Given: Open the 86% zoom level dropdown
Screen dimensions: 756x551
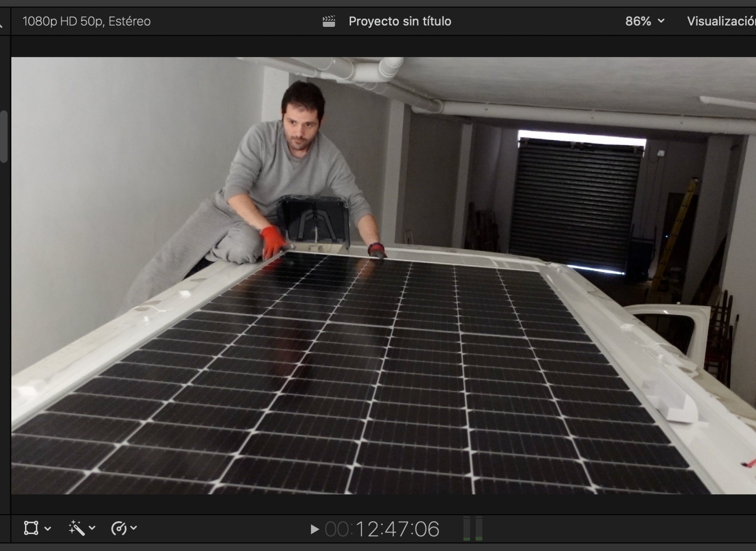Looking at the screenshot, I should tap(644, 21).
